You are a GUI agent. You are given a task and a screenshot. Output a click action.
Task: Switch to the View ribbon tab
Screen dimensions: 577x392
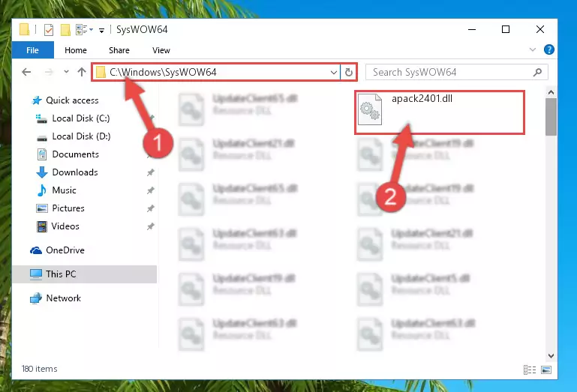(x=161, y=50)
